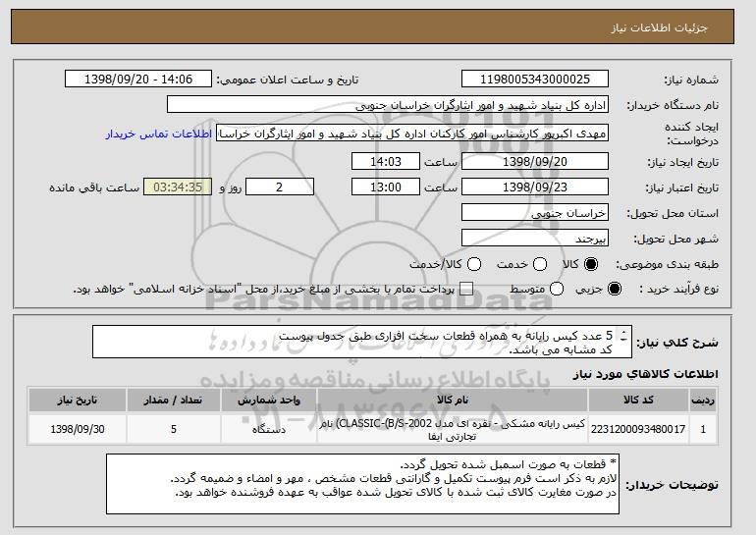Click the تاریخ نیاز column header
This screenshot has height=535, width=756.
(78, 401)
